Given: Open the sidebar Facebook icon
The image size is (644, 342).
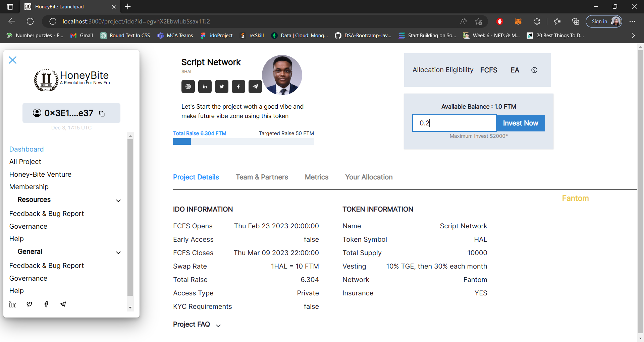Looking at the screenshot, I should click(46, 304).
